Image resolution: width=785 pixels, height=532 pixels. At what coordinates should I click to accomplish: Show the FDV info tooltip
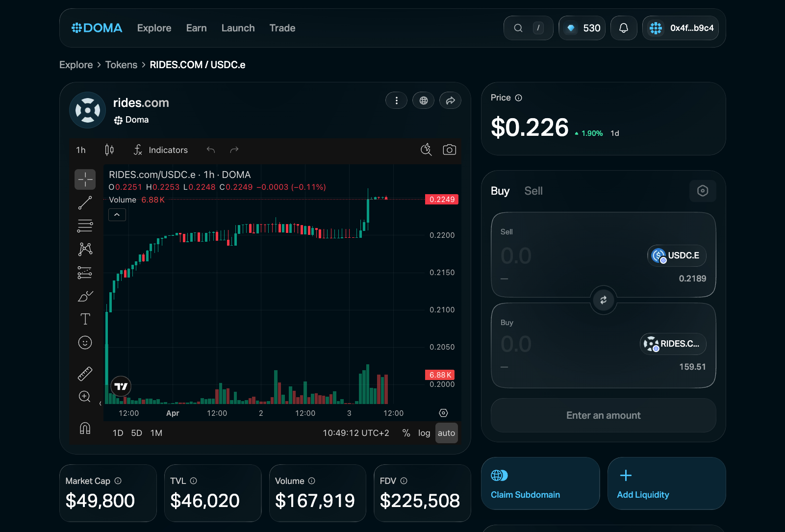tap(404, 481)
